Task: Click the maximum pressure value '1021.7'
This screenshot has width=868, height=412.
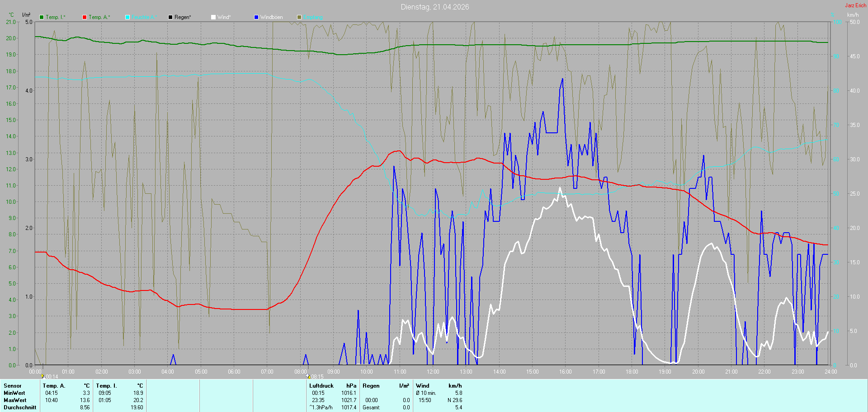Action: [349, 400]
